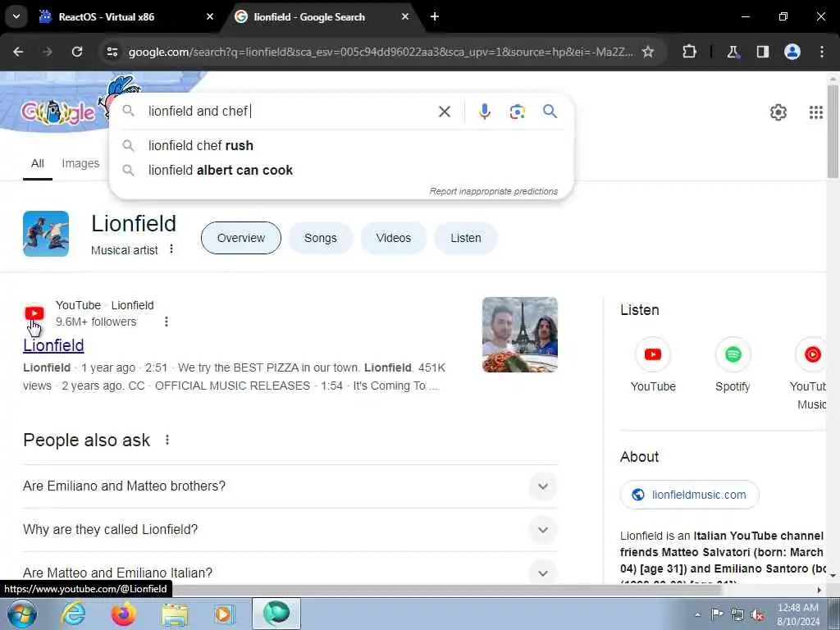Image resolution: width=840 pixels, height=630 pixels.
Task: Listen on YouTube Music icon
Action: point(811,354)
